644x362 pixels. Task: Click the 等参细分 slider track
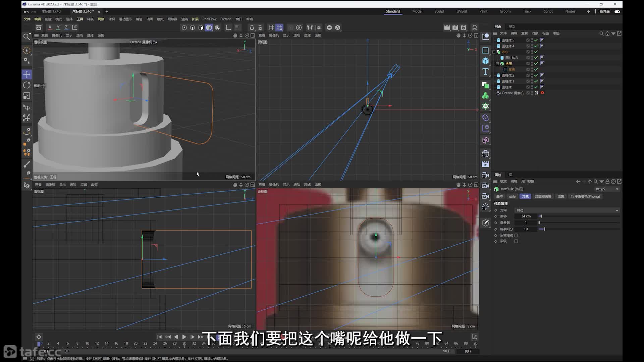coord(579,229)
